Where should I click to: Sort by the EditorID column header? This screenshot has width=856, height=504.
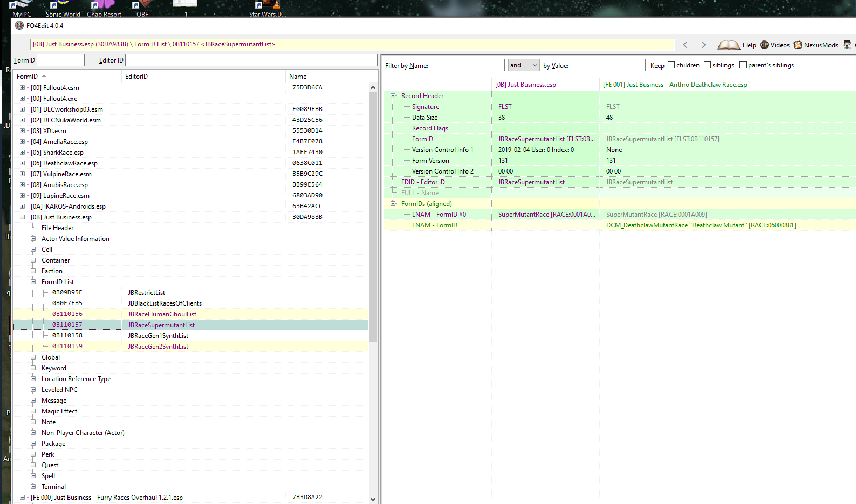(204, 77)
